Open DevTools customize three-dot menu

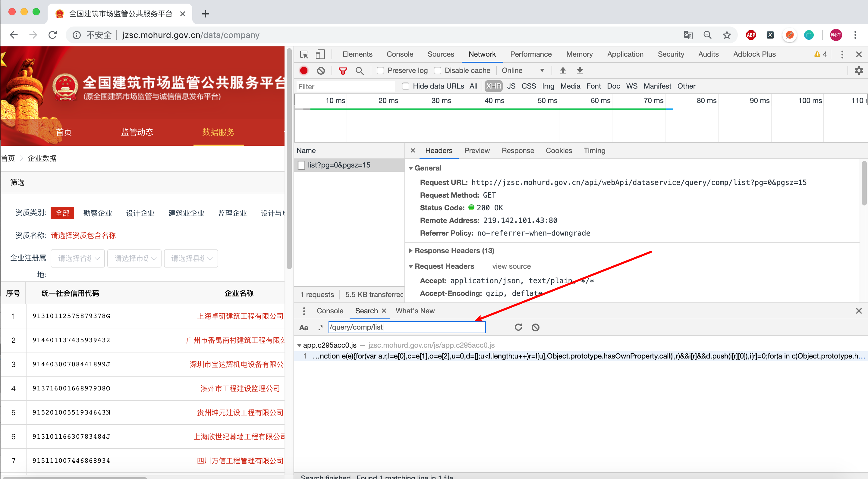pos(842,55)
